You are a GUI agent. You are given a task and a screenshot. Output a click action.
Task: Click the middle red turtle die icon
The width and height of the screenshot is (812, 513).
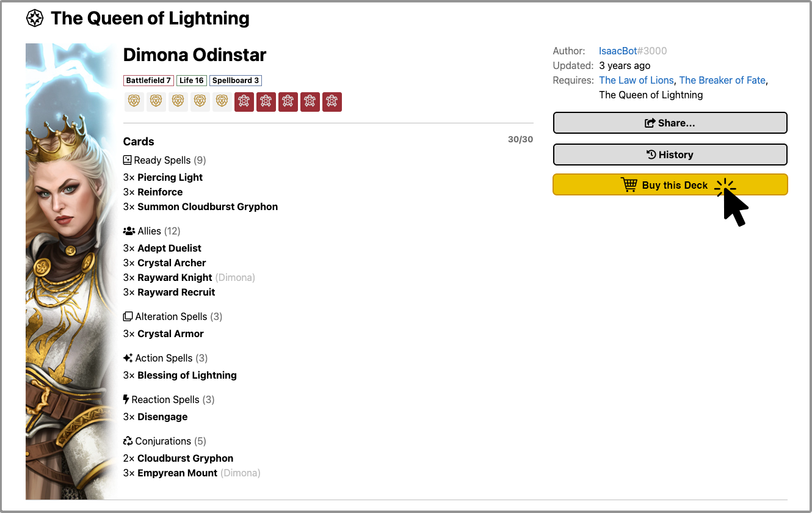tap(288, 101)
